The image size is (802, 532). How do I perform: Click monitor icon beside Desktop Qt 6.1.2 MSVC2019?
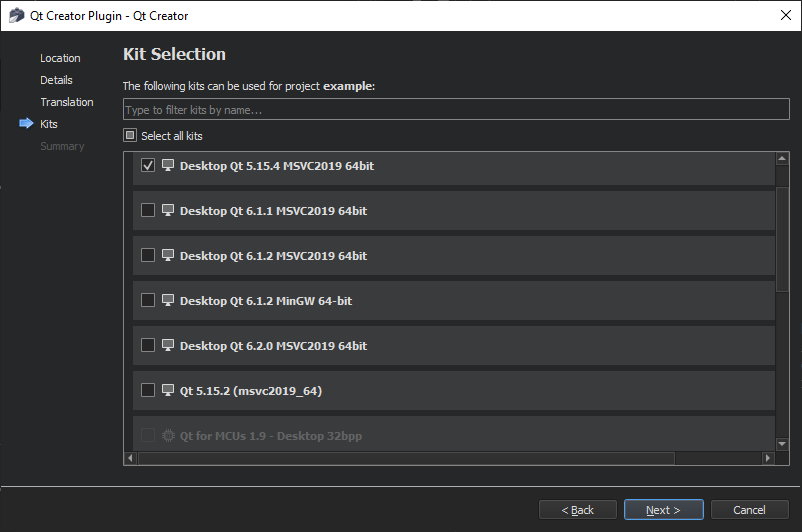pyautogui.click(x=168, y=256)
